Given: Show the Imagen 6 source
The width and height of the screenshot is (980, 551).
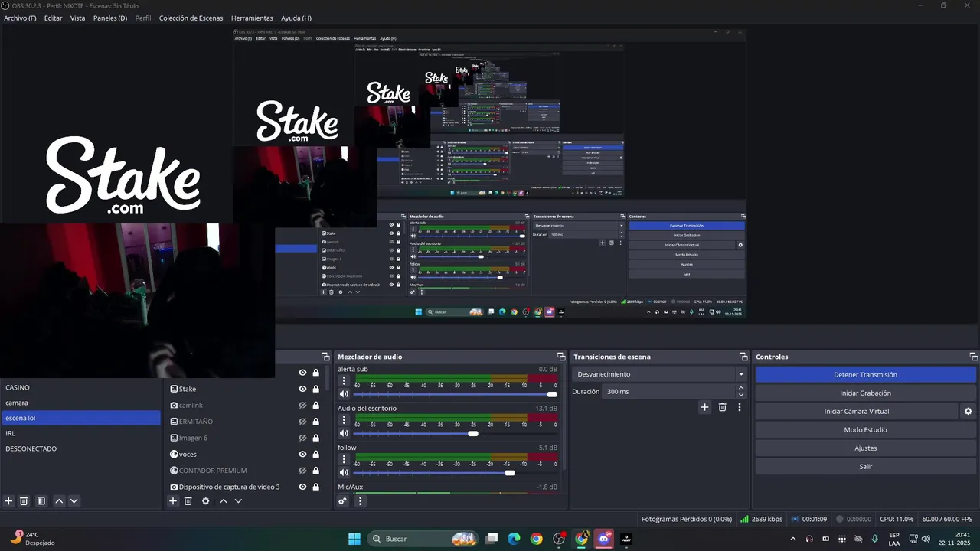Looking at the screenshot, I should point(302,438).
